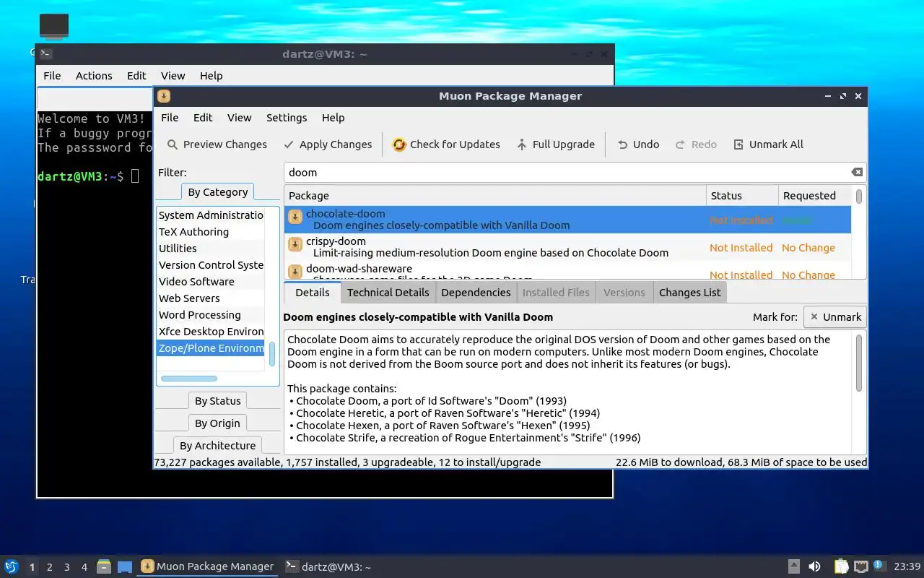Click the Check for Updates button
924x578 pixels.
[x=446, y=144]
